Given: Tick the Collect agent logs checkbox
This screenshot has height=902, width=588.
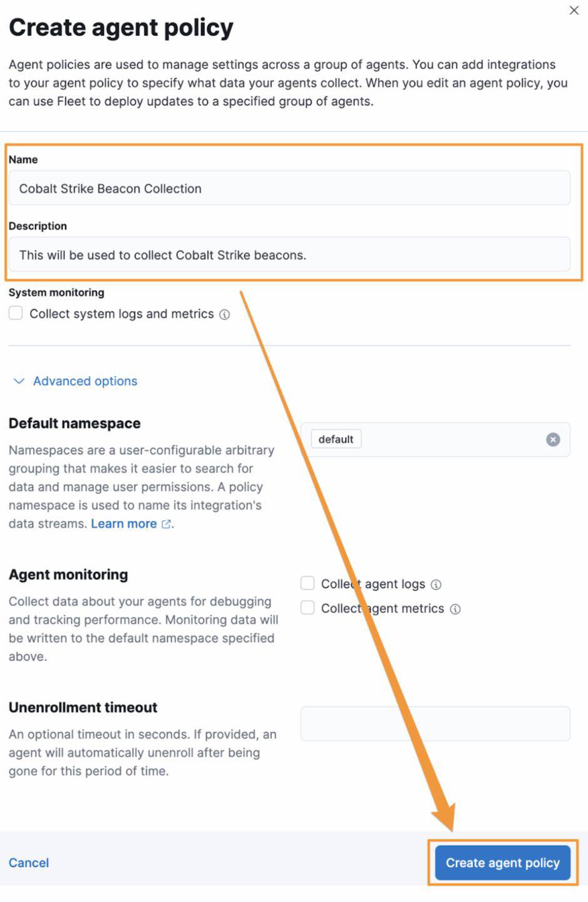Looking at the screenshot, I should (x=307, y=584).
